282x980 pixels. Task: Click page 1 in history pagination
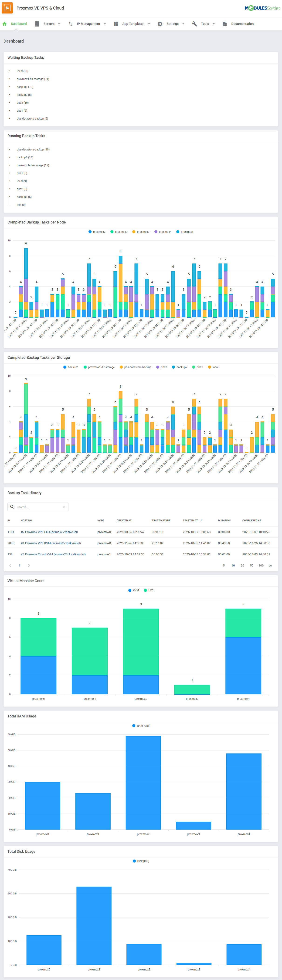19,565
